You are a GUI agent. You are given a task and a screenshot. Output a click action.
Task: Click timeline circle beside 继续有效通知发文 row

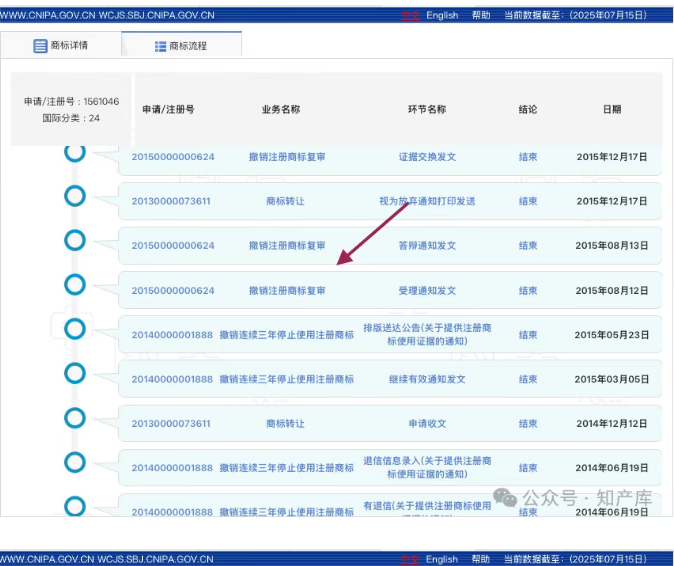click(75, 373)
